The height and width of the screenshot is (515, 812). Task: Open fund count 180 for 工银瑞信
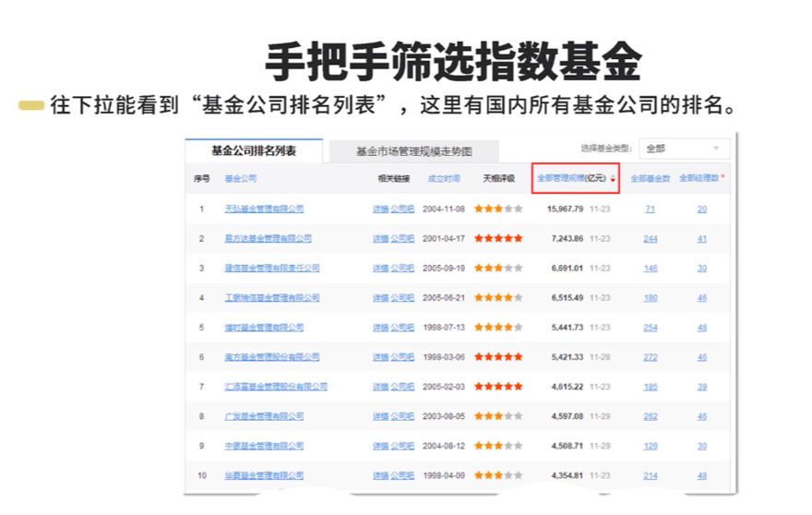[x=651, y=297]
